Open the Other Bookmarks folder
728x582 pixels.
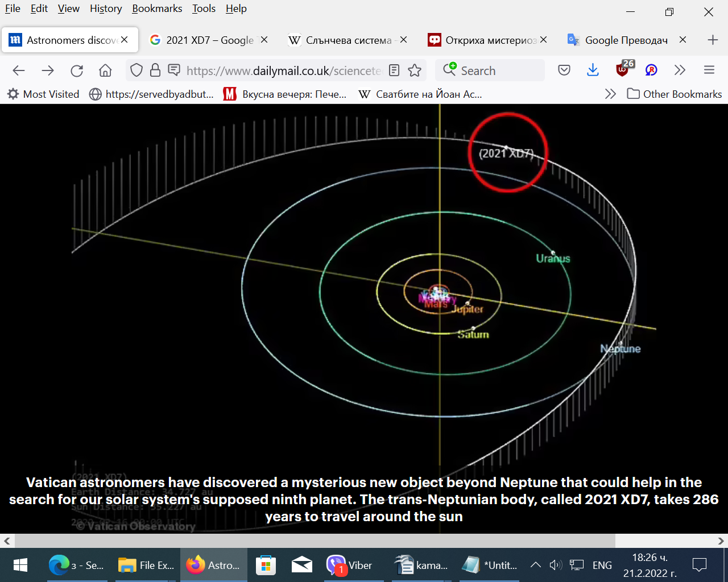point(675,94)
